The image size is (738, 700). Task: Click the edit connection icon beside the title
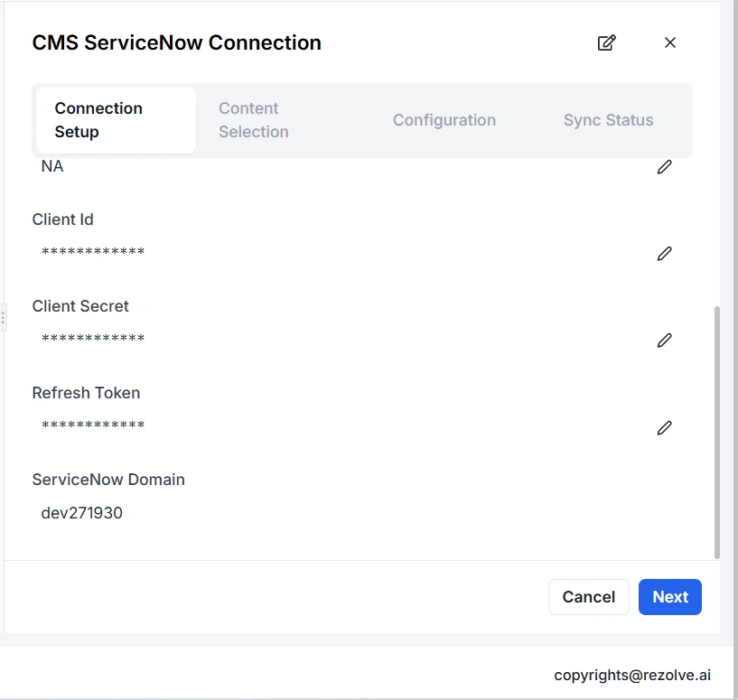pyautogui.click(x=606, y=42)
